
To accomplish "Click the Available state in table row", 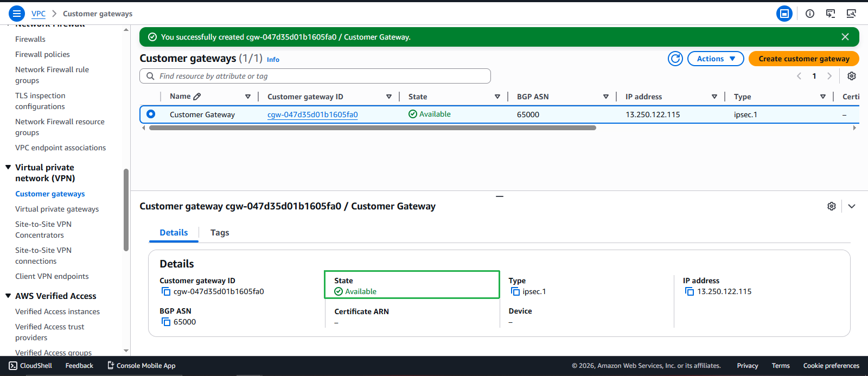I will tap(429, 114).
